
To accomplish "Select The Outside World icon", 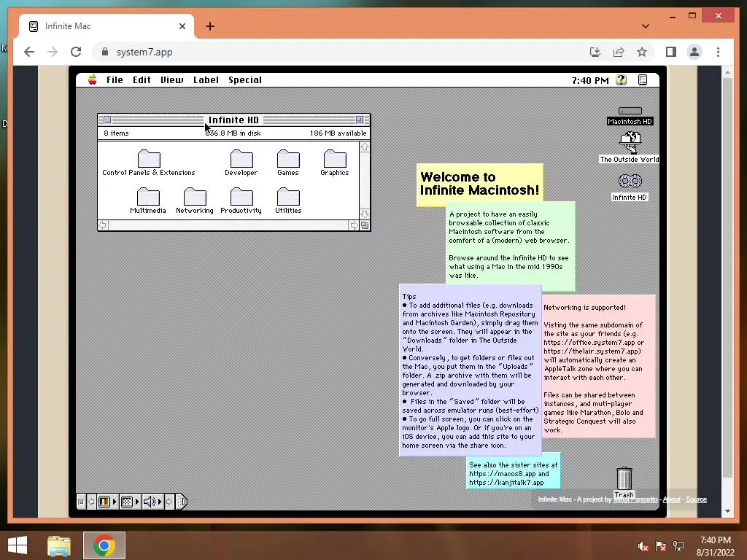I will (630, 147).
